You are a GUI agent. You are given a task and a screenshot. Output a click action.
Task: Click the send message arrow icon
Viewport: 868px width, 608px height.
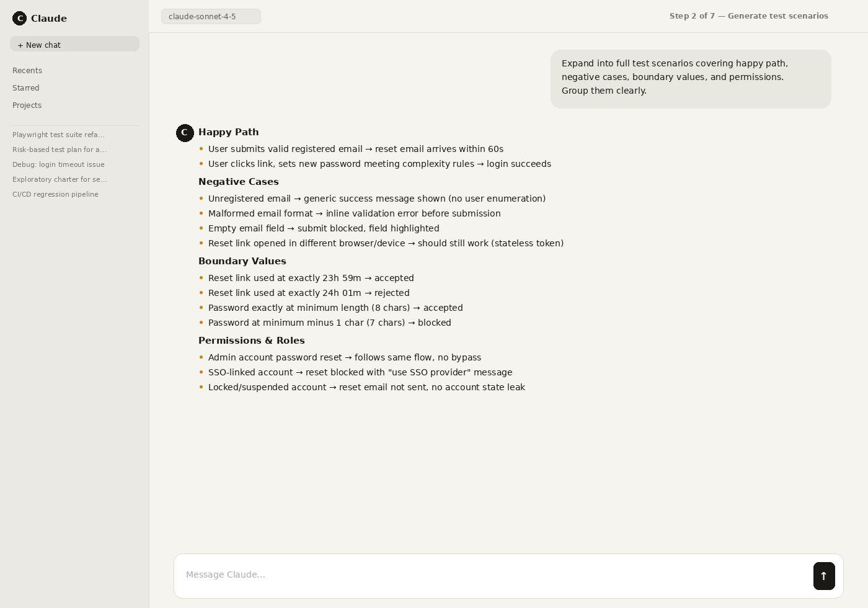(824, 576)
